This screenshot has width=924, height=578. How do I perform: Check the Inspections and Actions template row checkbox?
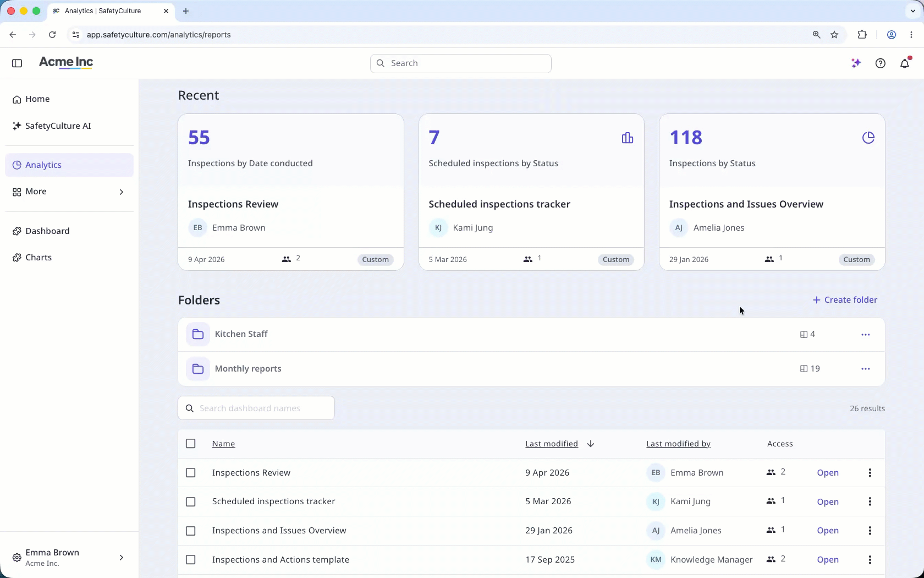pyautogui.click(x=191, y=560)
